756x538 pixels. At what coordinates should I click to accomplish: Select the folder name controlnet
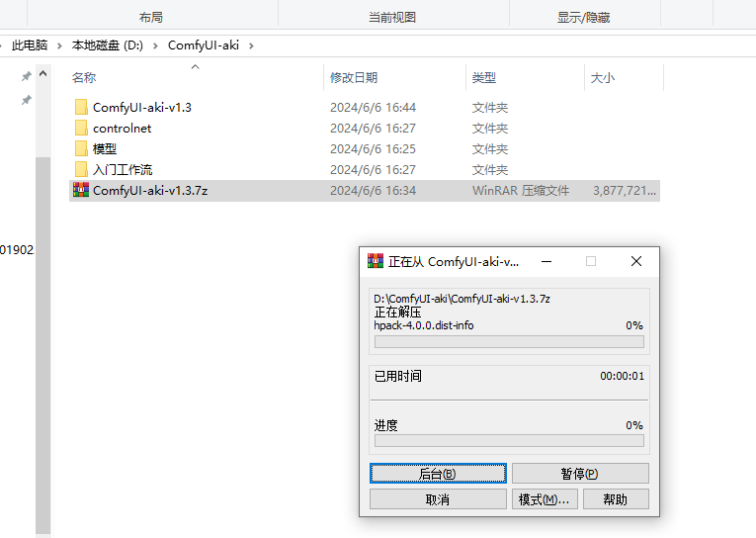pos(122,128)
